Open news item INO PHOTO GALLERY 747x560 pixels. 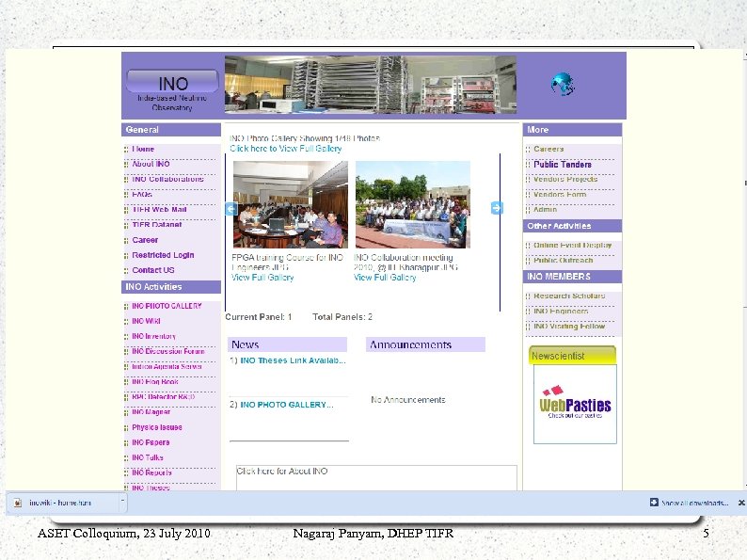pyautogui.click(x=287, y=405)
